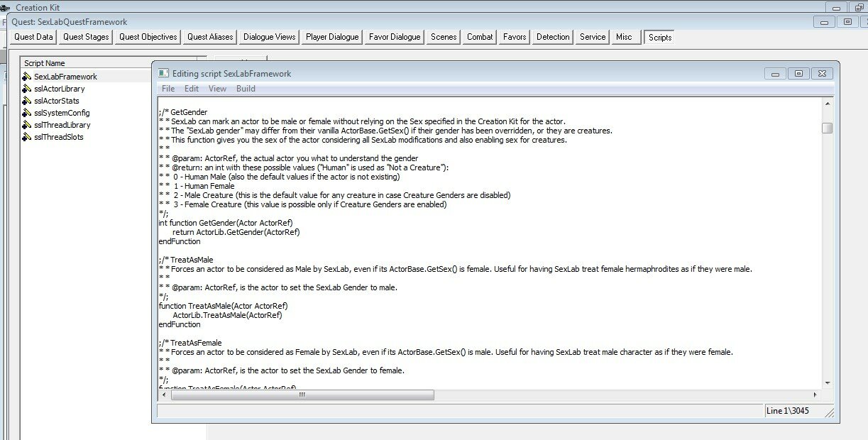Image resolution: width=868 pixels, height=440 pixels.
Task: Minimize the Editing script SexLabFramework window
Action: tap(774, 73)
